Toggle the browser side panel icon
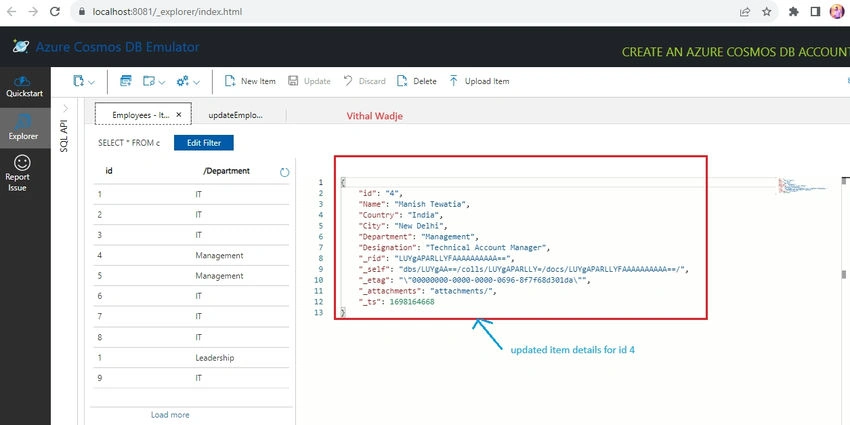The height and width of the screenshot is (425, 850). [x=815, y=11]
